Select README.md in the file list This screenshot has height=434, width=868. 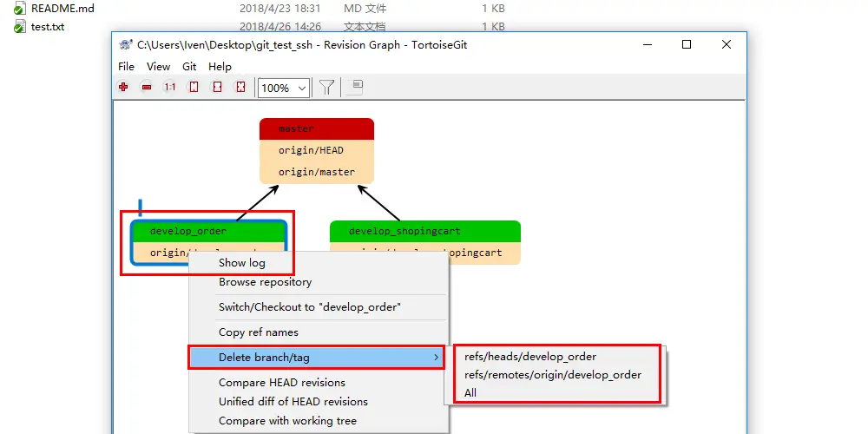pyautogui.click(x=62, y=9)
